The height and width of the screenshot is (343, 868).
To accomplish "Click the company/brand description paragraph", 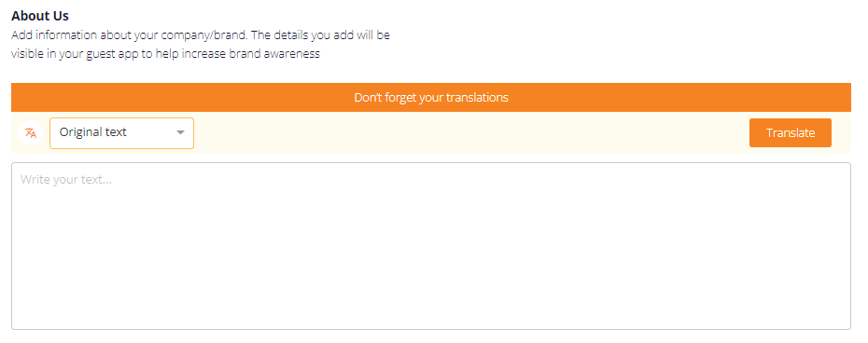I will (201, 45).
